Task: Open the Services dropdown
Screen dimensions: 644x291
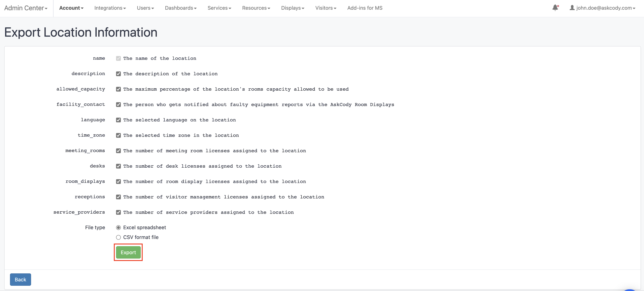Action: 219,8
